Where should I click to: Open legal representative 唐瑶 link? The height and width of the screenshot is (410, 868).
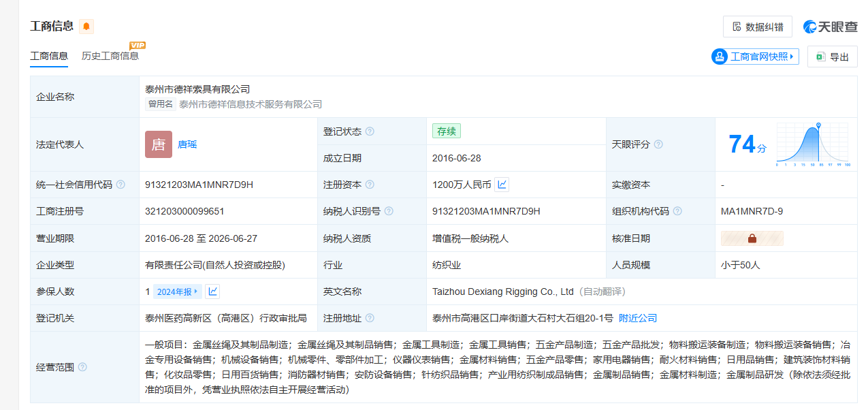[x=187, y=144]
